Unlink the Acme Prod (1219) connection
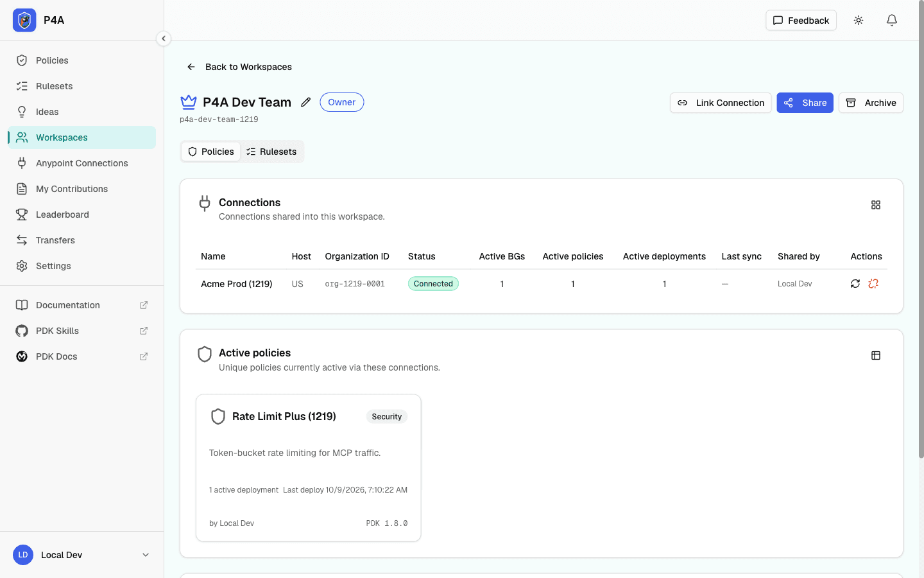 (873, 284)
